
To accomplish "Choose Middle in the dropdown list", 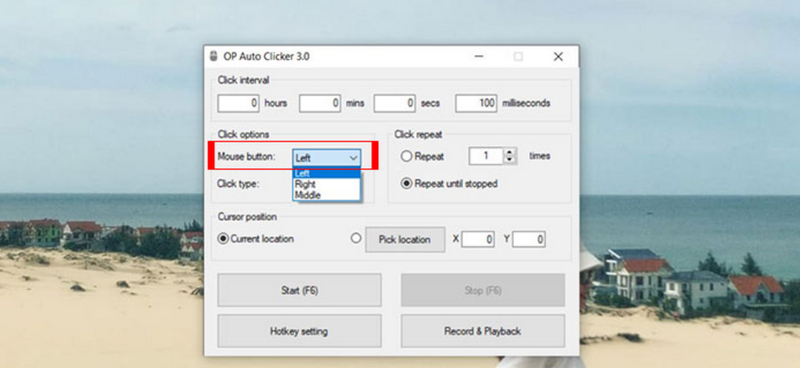I will coord(327,194).
